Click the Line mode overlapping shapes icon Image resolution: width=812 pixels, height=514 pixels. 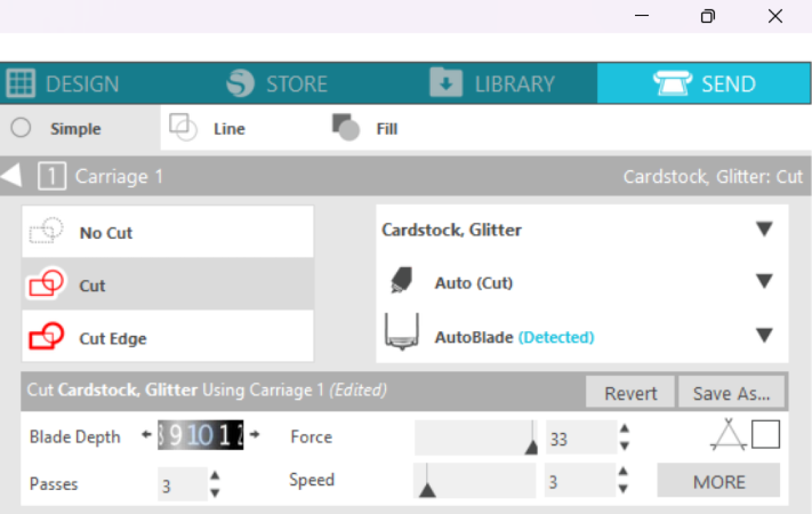pos(183,127)
